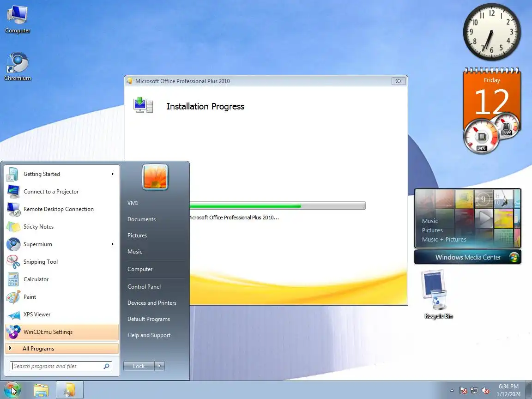Image resolution: width=532 pixels, height=399 pixels.
Task: Click the RAM meter small gauge
Action: click(506, 126)
